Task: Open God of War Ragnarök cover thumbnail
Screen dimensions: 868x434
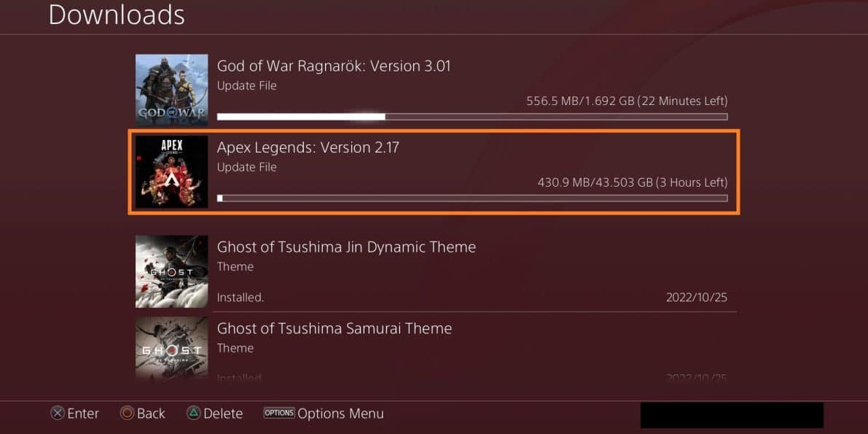Action: (171, 90)
